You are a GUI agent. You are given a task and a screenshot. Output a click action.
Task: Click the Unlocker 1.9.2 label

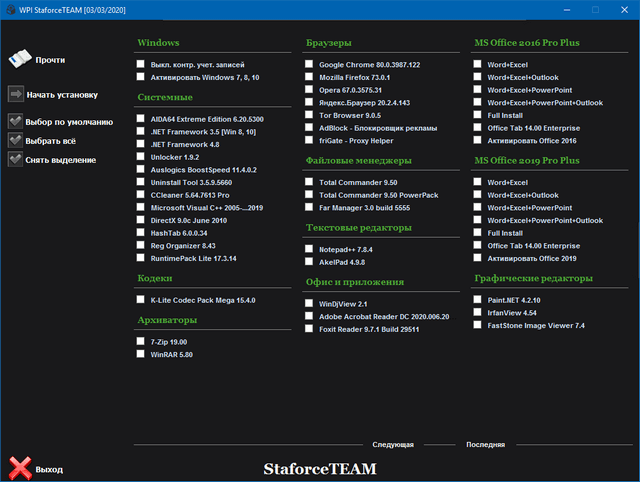click(175, 157)
